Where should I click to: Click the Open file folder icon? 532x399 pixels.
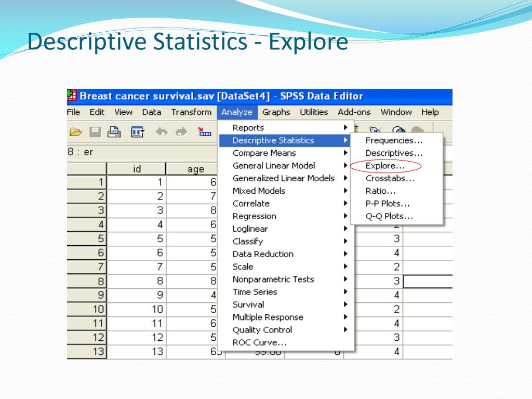pyautogui.click(x=76, y=131)
